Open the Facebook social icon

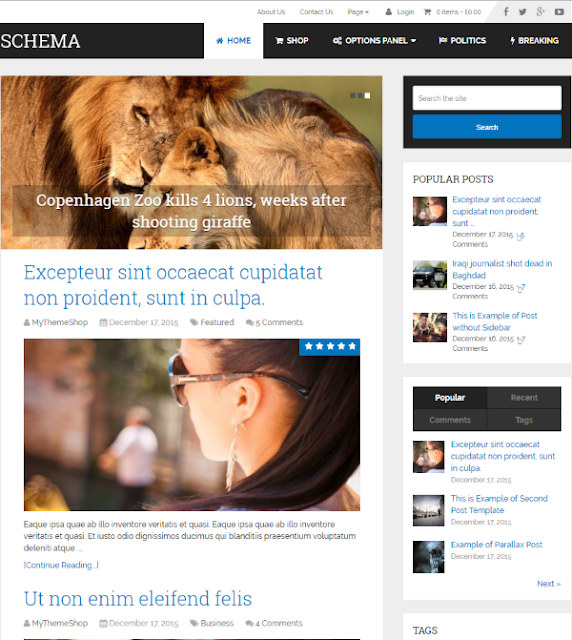pyautogui.click(x=506, y=12)
